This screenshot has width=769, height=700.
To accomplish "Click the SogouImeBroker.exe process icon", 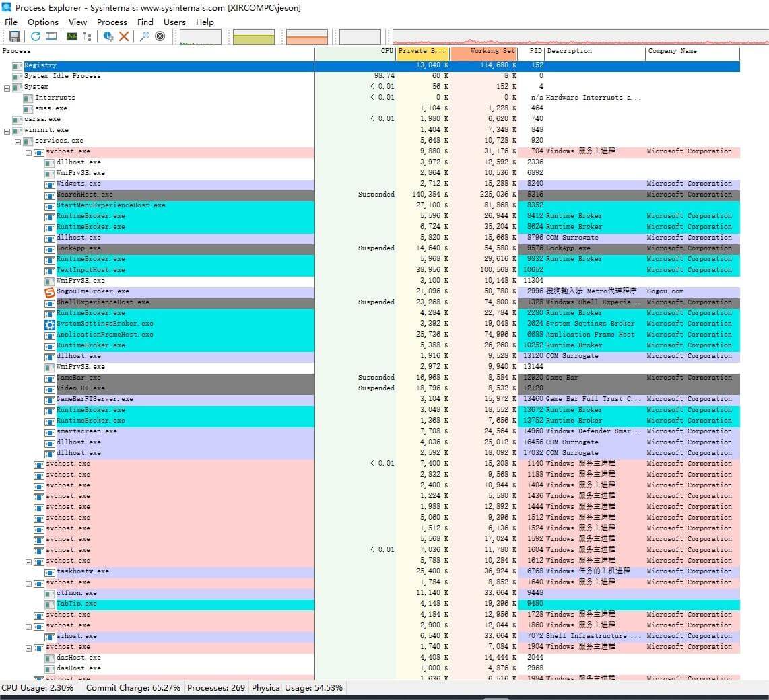I will [x=49, y=291].
